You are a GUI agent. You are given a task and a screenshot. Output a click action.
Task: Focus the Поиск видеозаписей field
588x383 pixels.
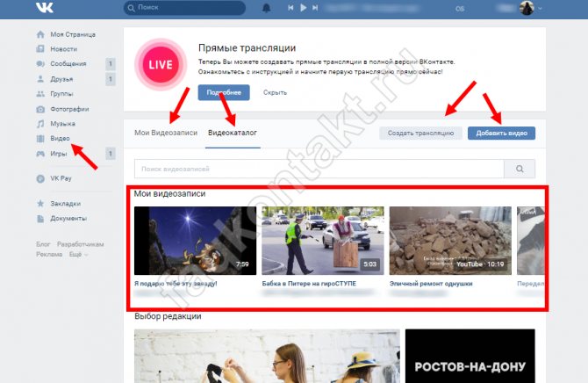pyautogui.click(x=319, y=169)
